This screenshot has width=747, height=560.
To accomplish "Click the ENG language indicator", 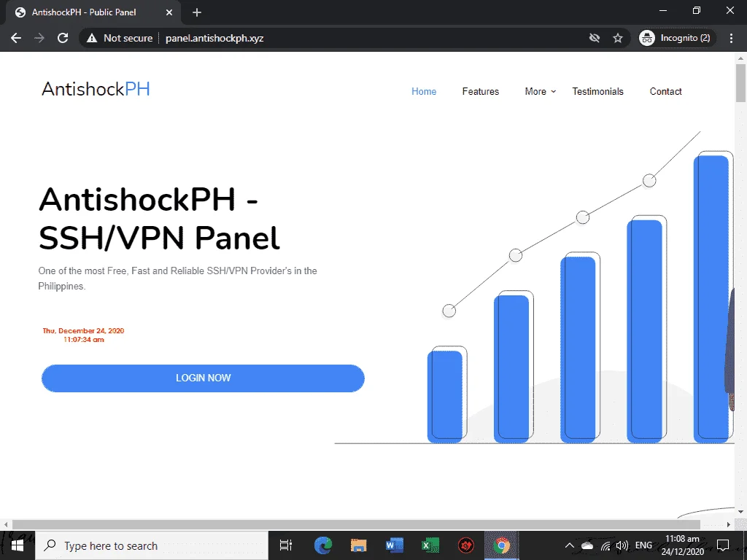I will pyautogui.click(x=643, y=545).
